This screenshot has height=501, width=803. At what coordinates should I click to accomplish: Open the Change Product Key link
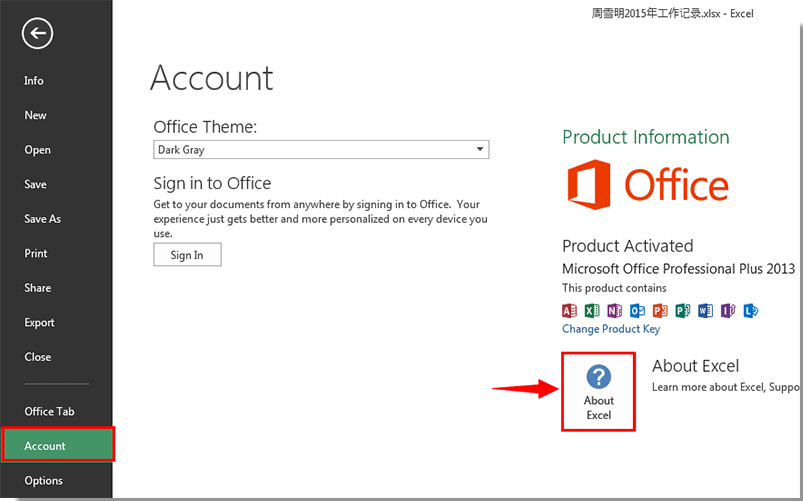coord(611,329)
